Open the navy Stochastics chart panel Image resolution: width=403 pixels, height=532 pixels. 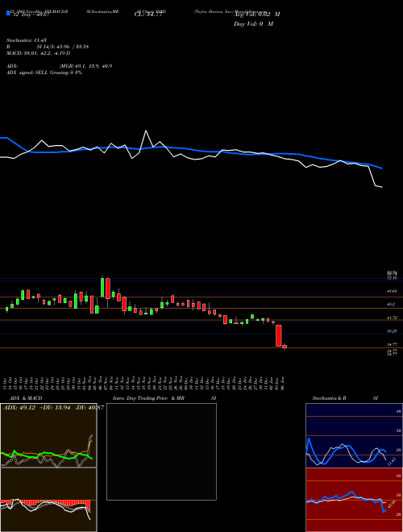coord(354,435)
